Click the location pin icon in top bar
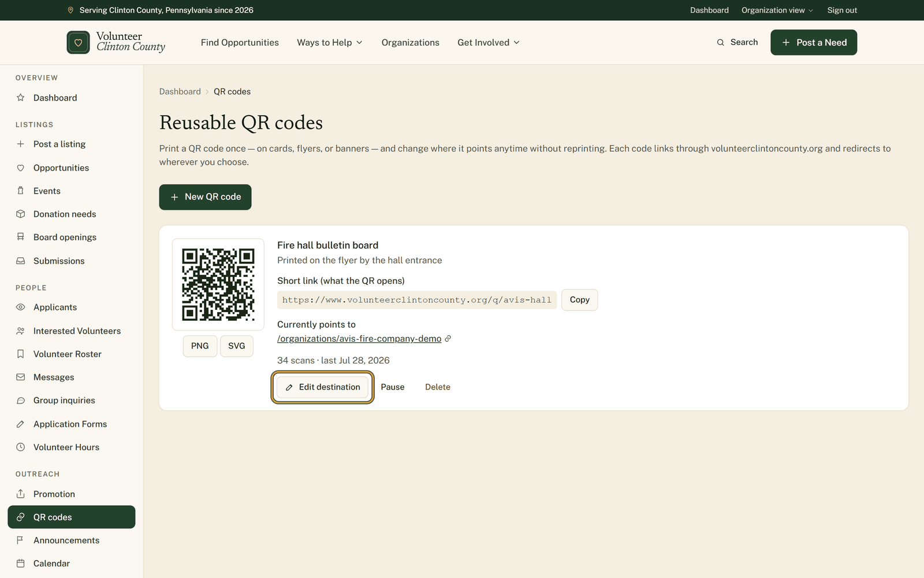The image size is (924, 578). coord(70,10)
